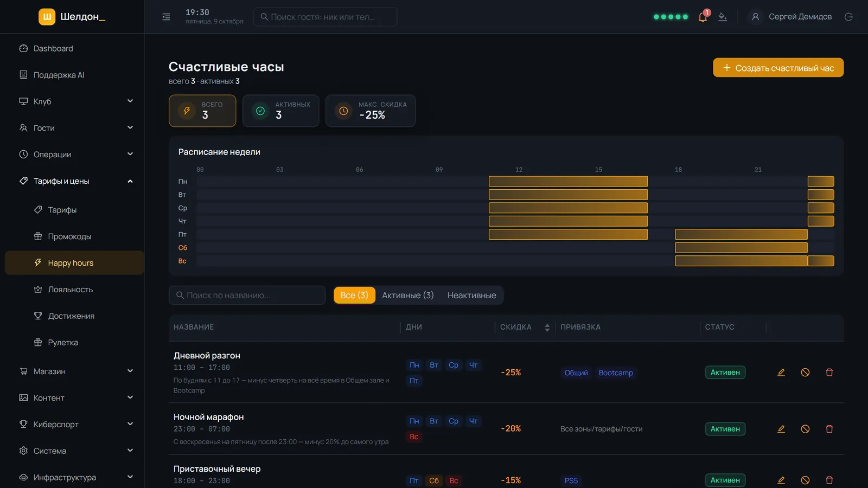The image size is (868, 488).
Task: Collapse the sidebar with the menu icon
Action: click(167, 17)
